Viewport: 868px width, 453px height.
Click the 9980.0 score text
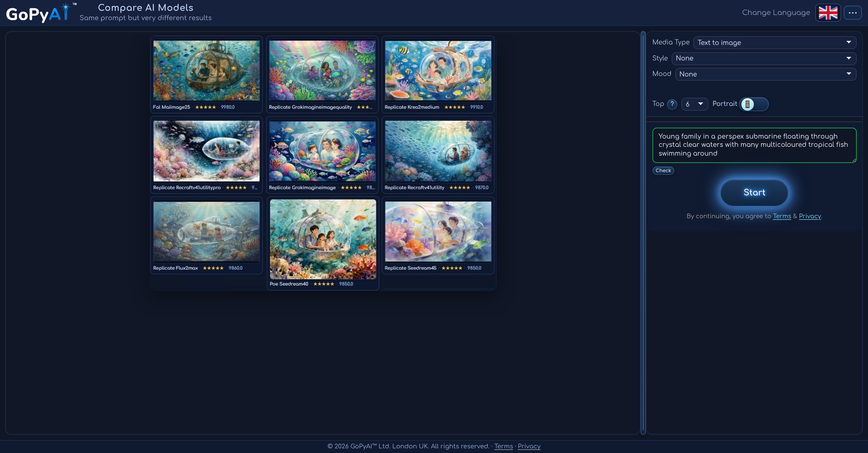pos(228,107)
